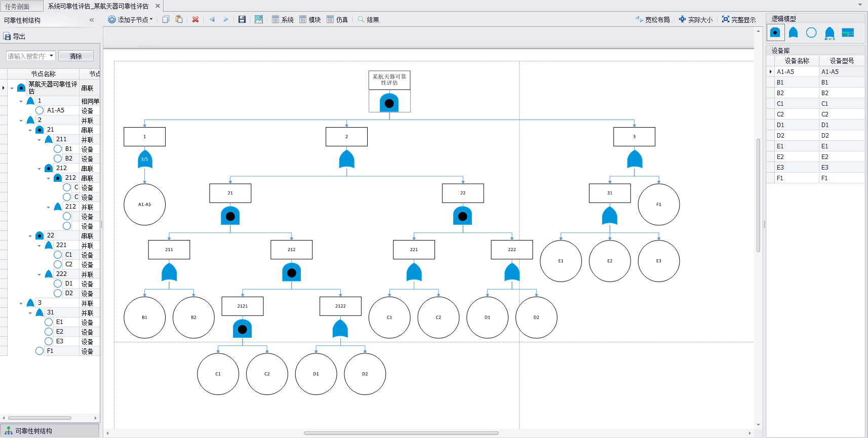Collapse tree node 31
Viewport: 868px width, 438px height.
pyautogui.click(x=30, y=313)
